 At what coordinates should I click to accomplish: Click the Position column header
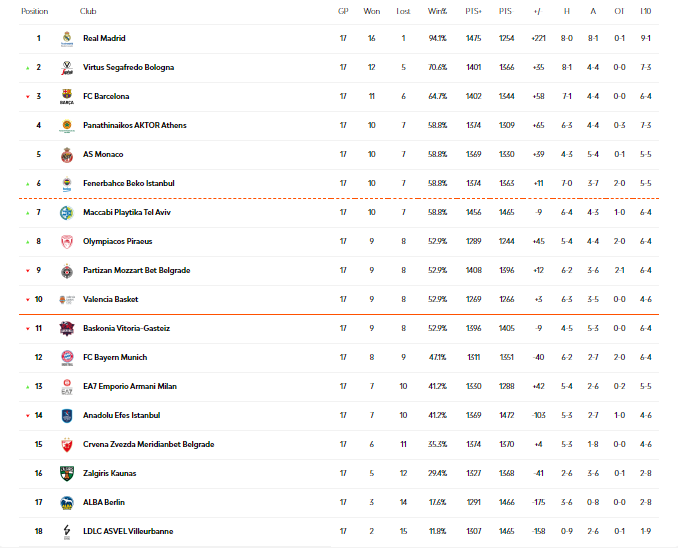(x=35, y=11)
